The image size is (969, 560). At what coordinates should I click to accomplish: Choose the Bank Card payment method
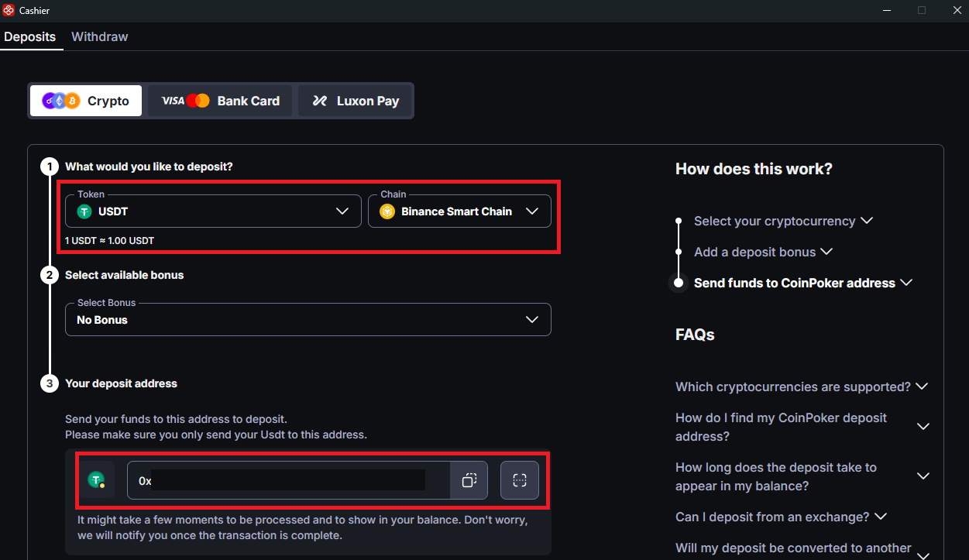point(220,101)
